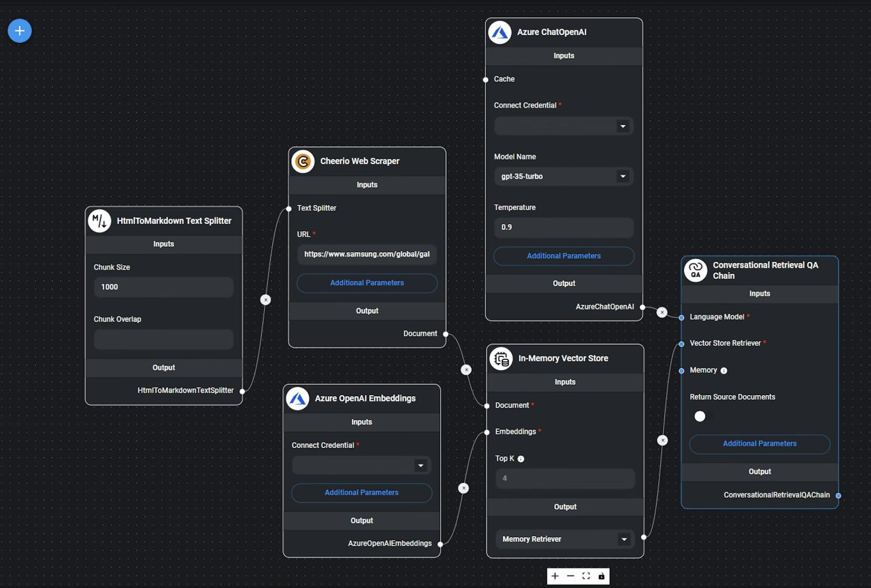Fit the flow to view
Image resolution: width=871 pixels, height=588 pixels.
[x=586, y=576]
